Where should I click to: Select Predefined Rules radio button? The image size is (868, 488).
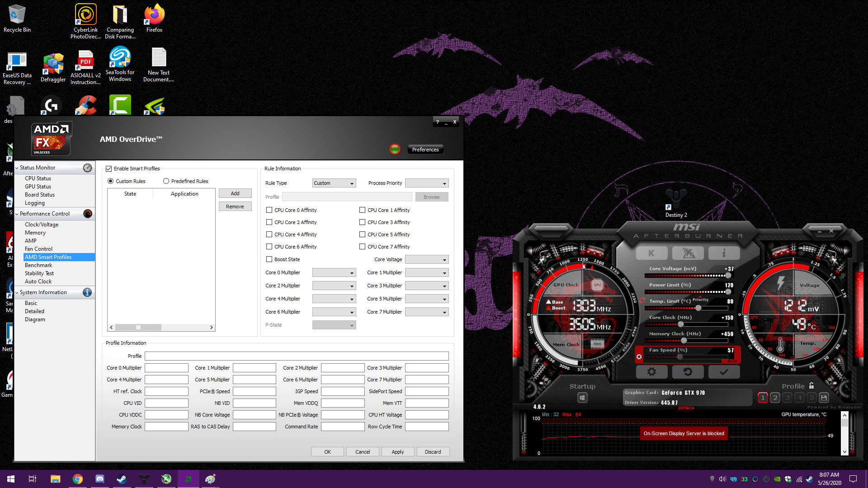tap(166, 181)
